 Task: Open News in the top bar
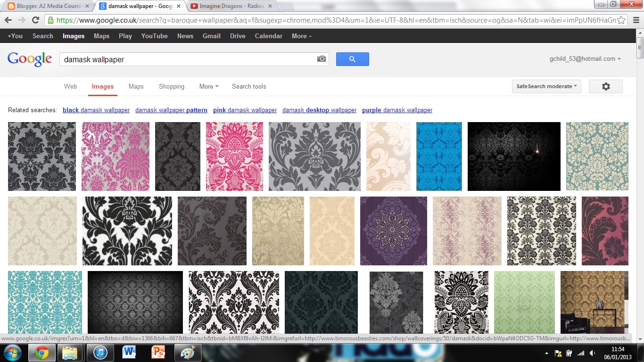click(185, 36)
